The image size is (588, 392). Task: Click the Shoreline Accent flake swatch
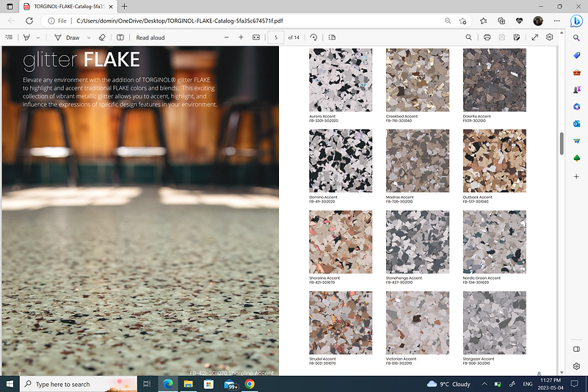(341, 242)
